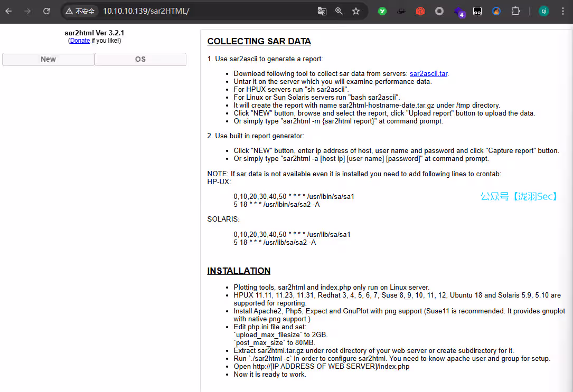The width and height of the screenshot is (573, 392).
Task: Open the translate page icon
Action: click(x=322, y=11)
